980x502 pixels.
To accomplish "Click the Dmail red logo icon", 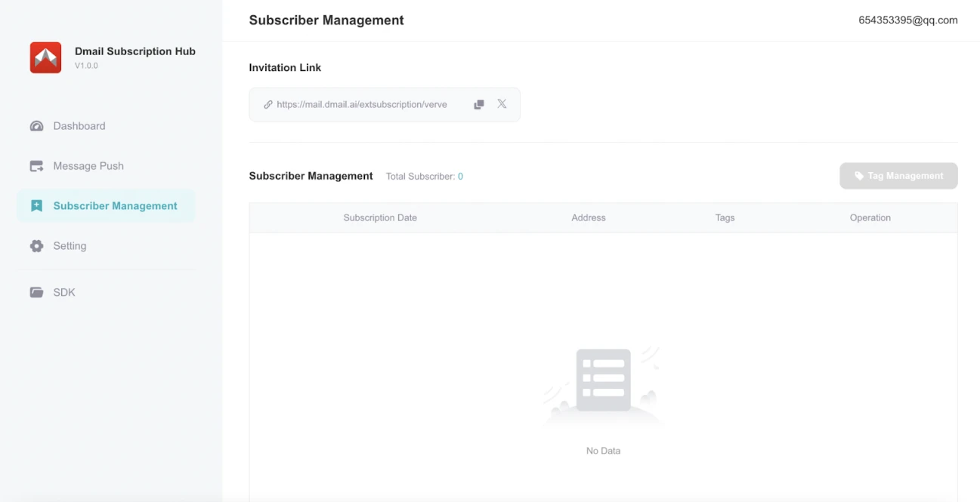I will pos(45,57).
